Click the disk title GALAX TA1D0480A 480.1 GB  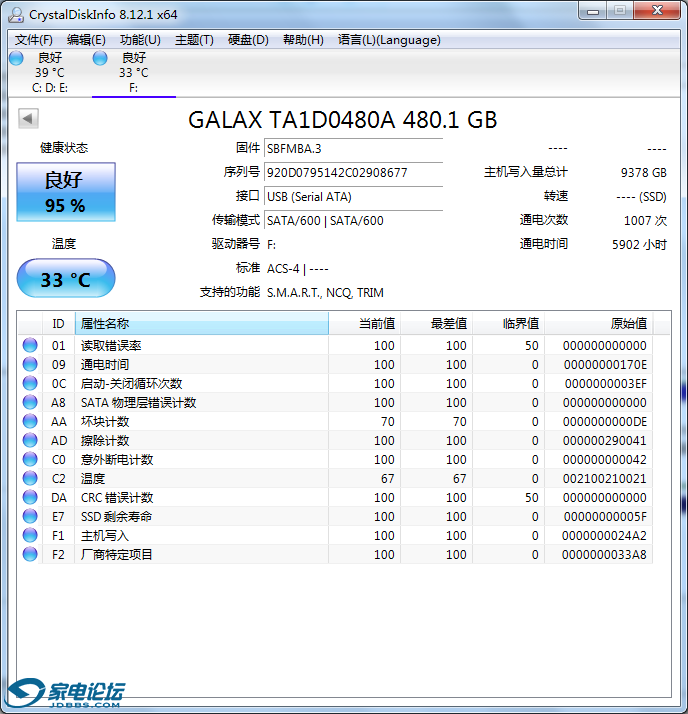(342, 120)
